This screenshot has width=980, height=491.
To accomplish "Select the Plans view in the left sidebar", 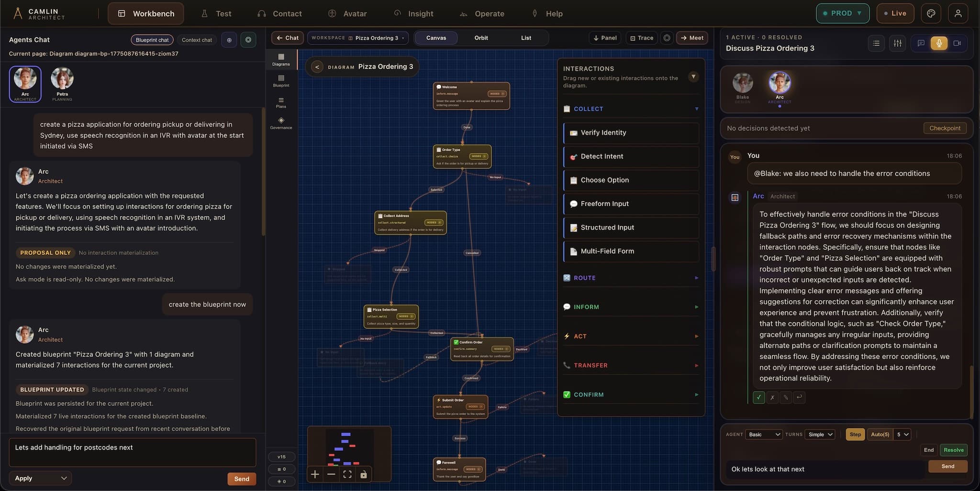I will click(x=281, y=102).
